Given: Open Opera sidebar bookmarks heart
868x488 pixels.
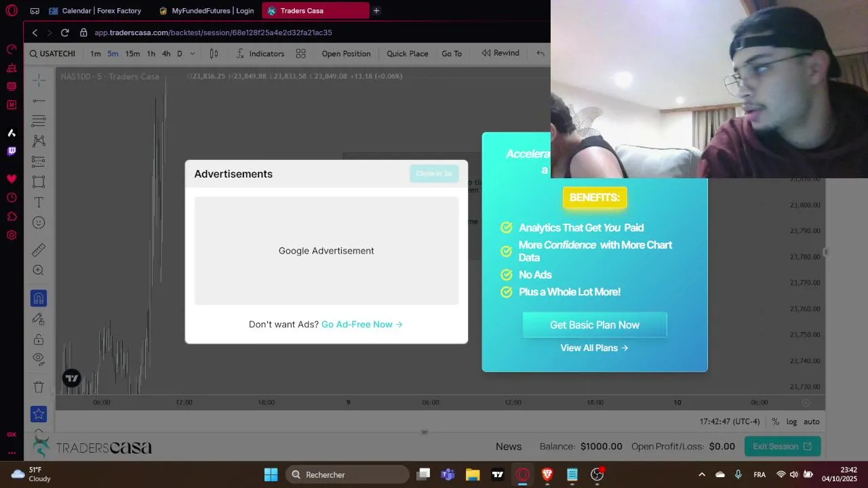Looking at the screenshot, I should 12,179.
